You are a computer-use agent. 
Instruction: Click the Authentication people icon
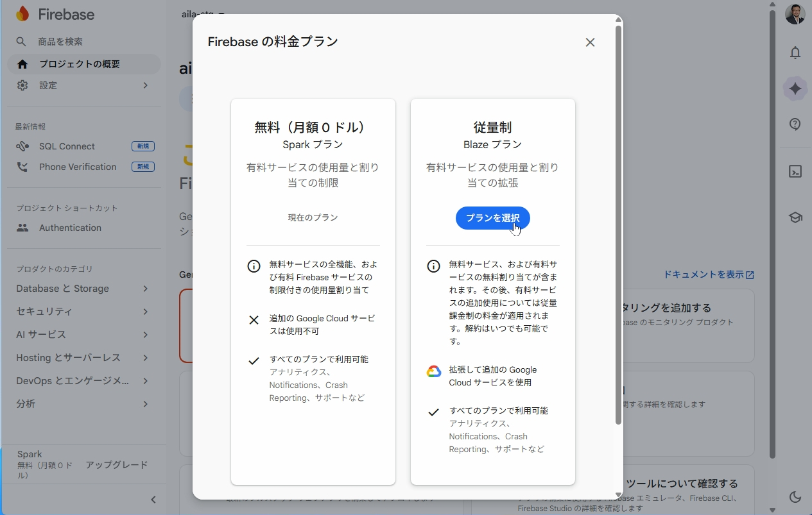(x=22, y=228)
